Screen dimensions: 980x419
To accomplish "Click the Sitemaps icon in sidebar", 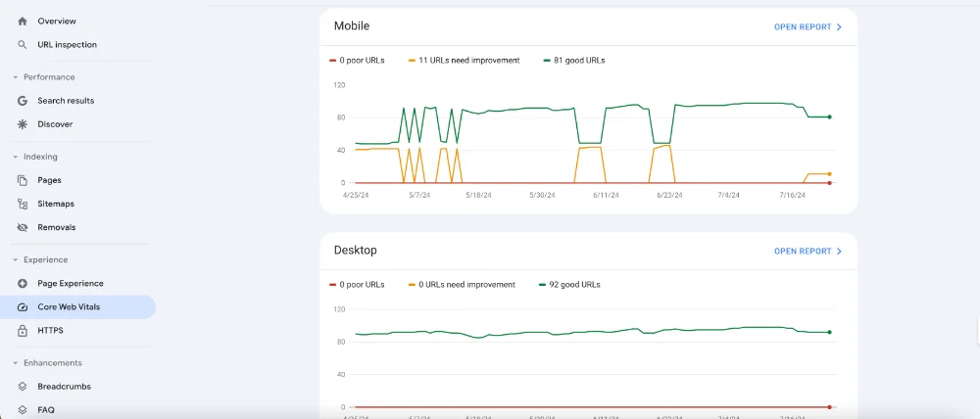I will coord(23,205).
